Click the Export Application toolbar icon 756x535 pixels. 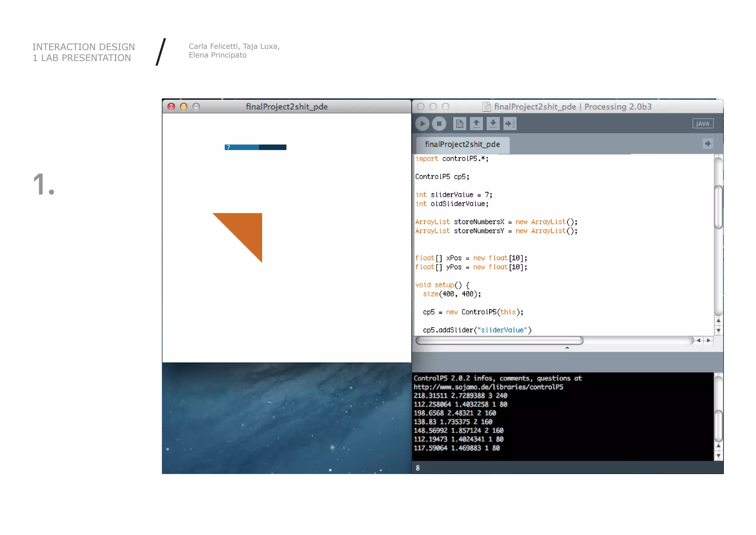(x=510, y=124)
